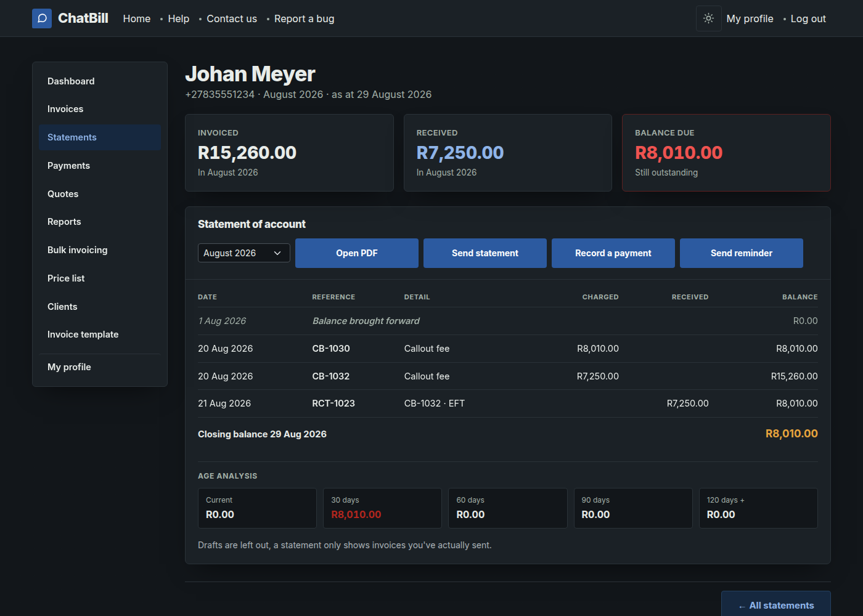Click the CHARGED column header
Image resolution: width=863 pixels, height=616 pixels.
point(600,297)
